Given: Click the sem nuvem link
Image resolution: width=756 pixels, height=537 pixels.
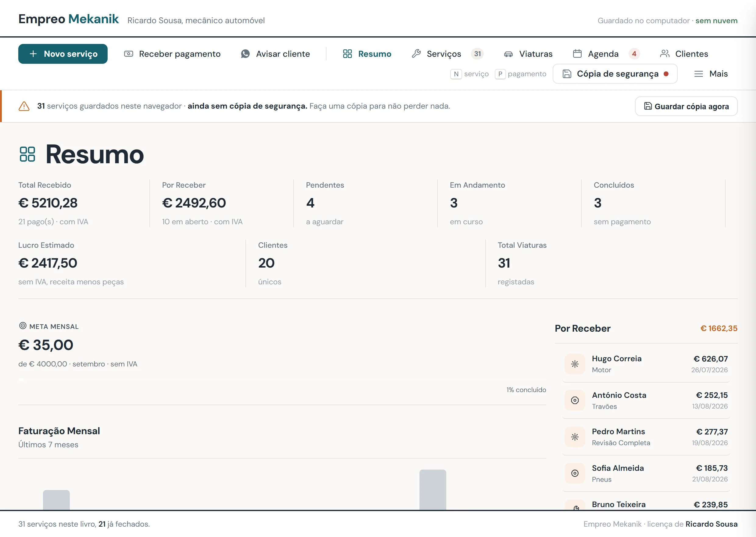Looking at the screenshot, I should (x=716, y=20).
